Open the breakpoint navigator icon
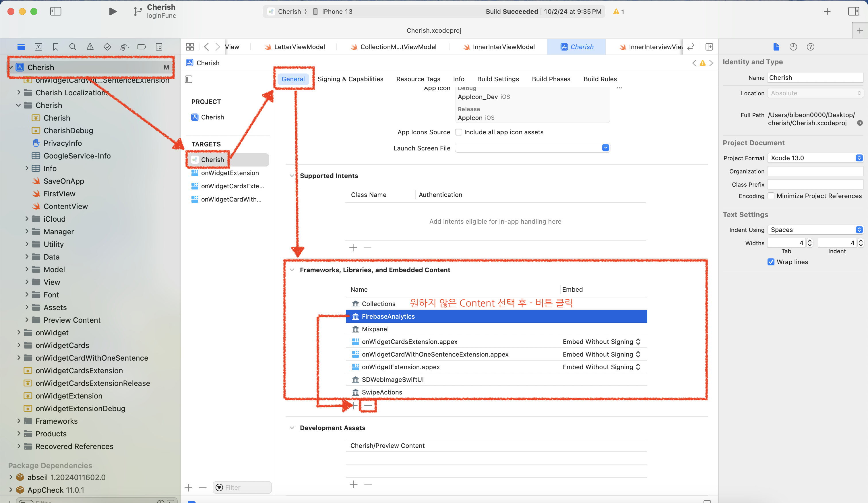Viewport: 868px width, 503px height. point(142,47)
